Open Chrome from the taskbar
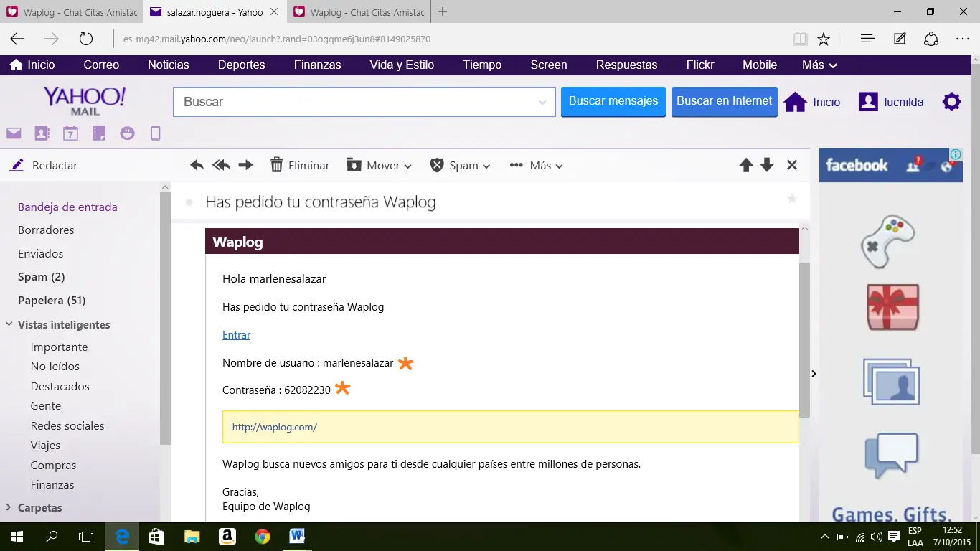The image size is (980, 551). [x=262, y=537]
